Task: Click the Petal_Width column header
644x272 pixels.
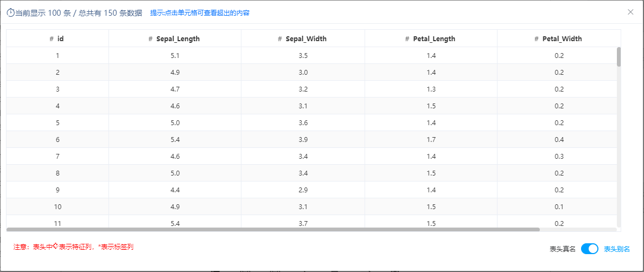Action: 559,38
